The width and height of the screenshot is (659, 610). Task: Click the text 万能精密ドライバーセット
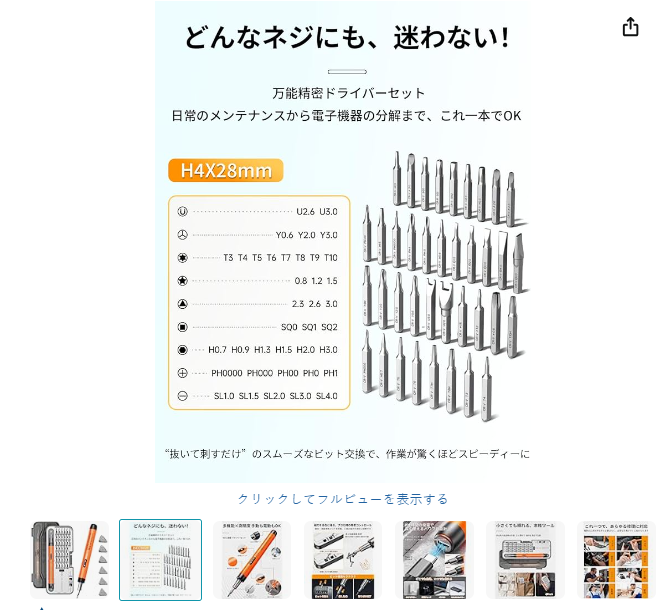(348, 93)
